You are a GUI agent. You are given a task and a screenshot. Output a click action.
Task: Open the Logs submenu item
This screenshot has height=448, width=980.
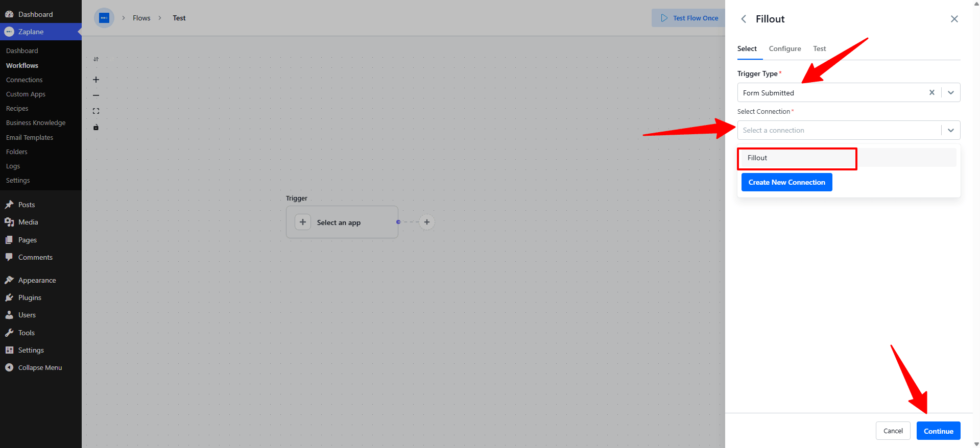[13, 166]
